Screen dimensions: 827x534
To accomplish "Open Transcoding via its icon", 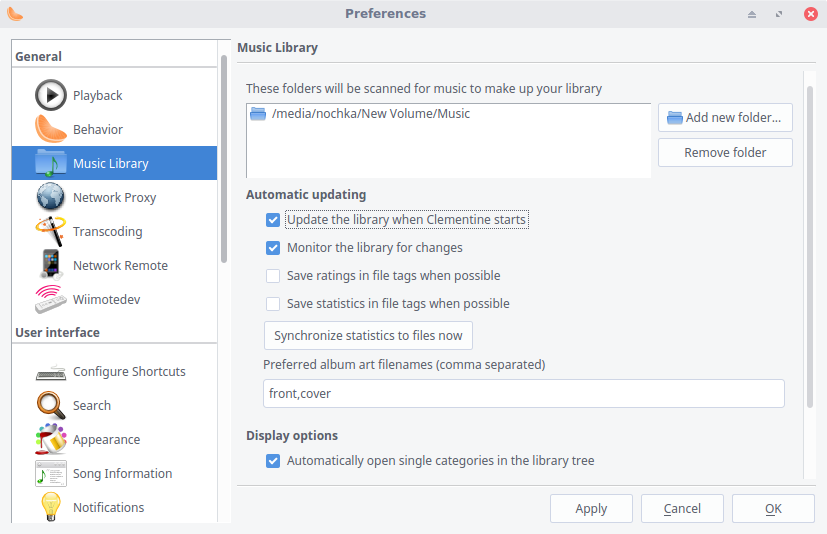I will [x=51, y=231].
